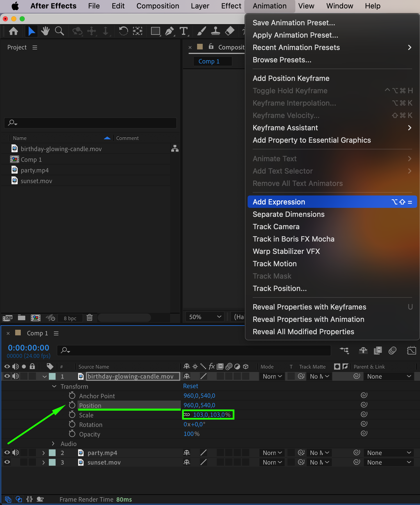Select the Hand tool in toolbar
The height and width of the screenshot is (505, 420).
[45, 31]
